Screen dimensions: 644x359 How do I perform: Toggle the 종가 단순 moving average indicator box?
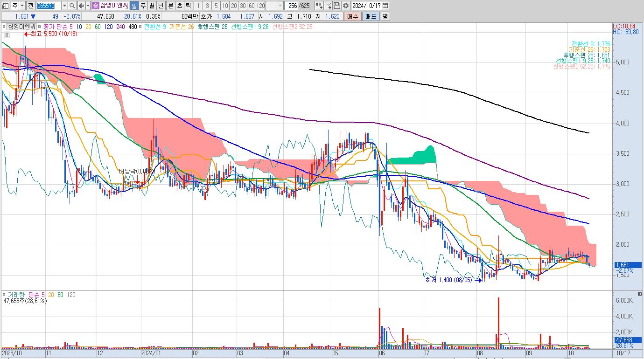click(x=40, y=27)
